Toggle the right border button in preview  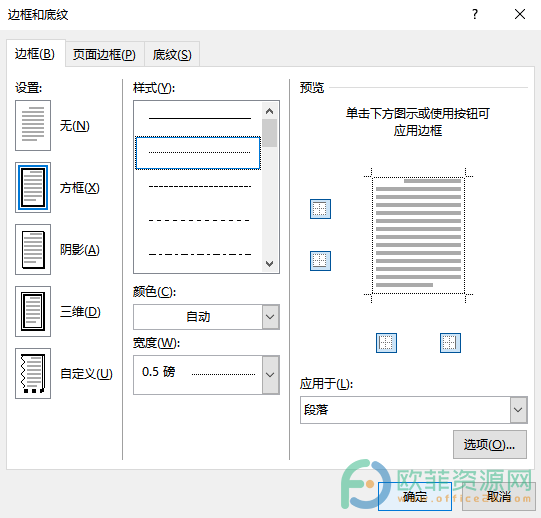[450, 343]
